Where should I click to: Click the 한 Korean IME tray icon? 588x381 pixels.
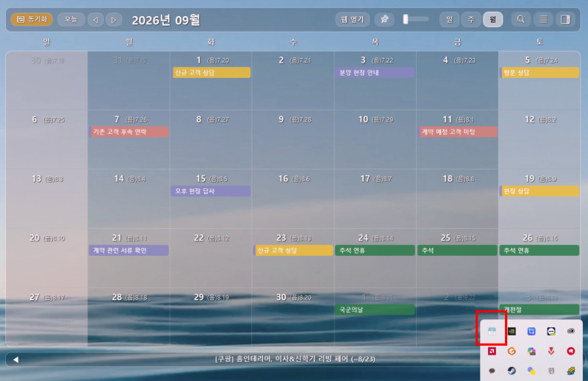(551, 371)
